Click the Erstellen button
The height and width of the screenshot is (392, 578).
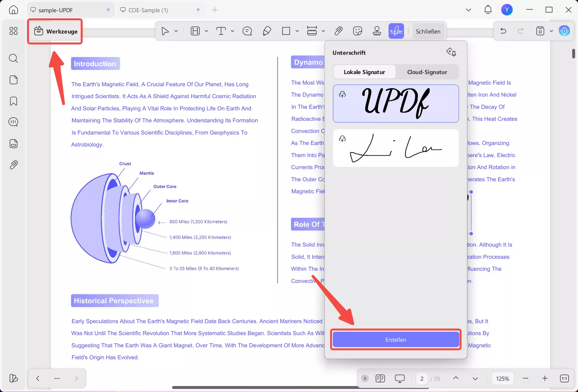point(396,339)
